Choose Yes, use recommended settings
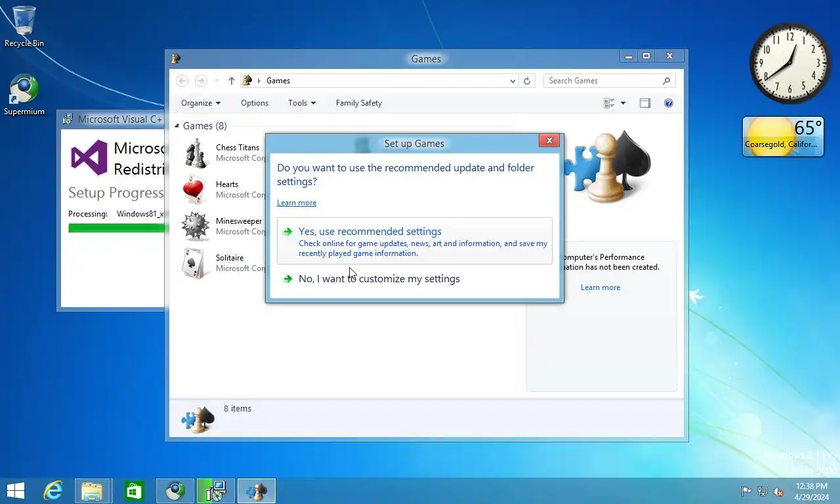 tap(414, 241)
